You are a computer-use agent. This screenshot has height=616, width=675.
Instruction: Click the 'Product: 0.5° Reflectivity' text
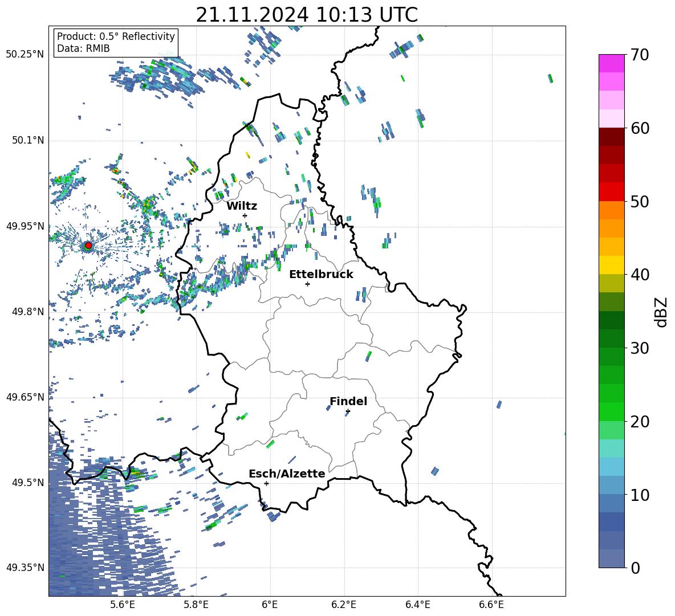[x=116, y=36]
